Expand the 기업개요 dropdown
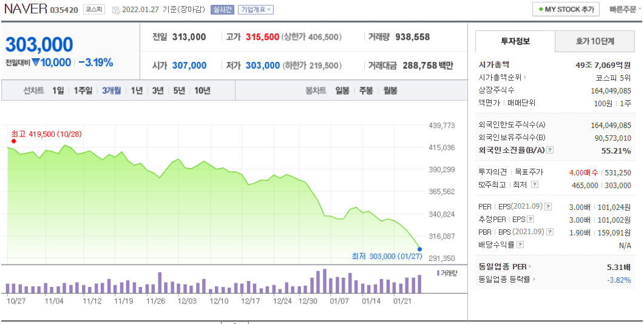This screenshot has height=324, width=644. tap(256, 10)
